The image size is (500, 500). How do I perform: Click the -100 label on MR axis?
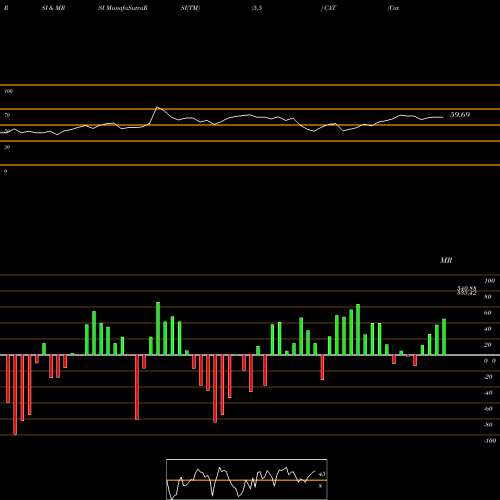[x=490, y=441]
